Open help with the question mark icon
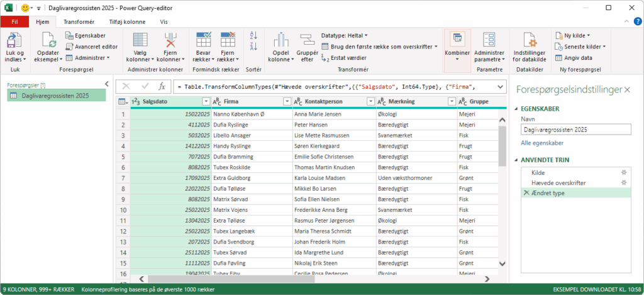This screenshot has width=644, height=295. [637, 21]
